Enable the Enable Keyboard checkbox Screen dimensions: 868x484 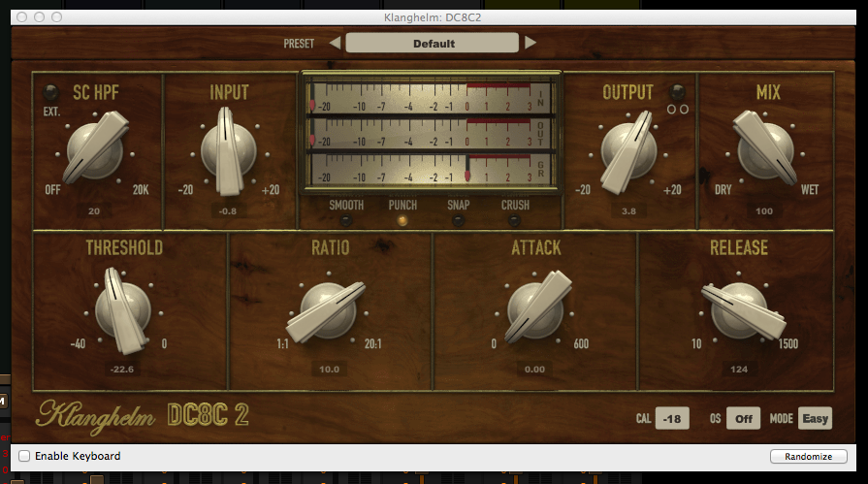tap(24, 456)
